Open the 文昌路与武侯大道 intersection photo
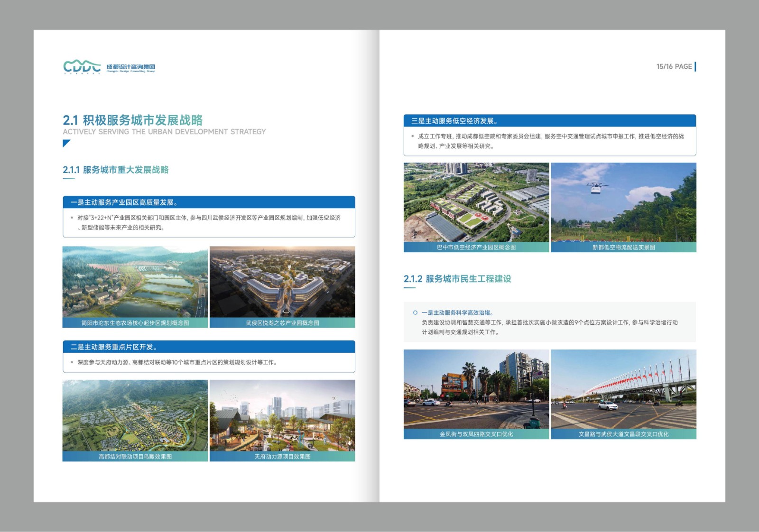 623,389
